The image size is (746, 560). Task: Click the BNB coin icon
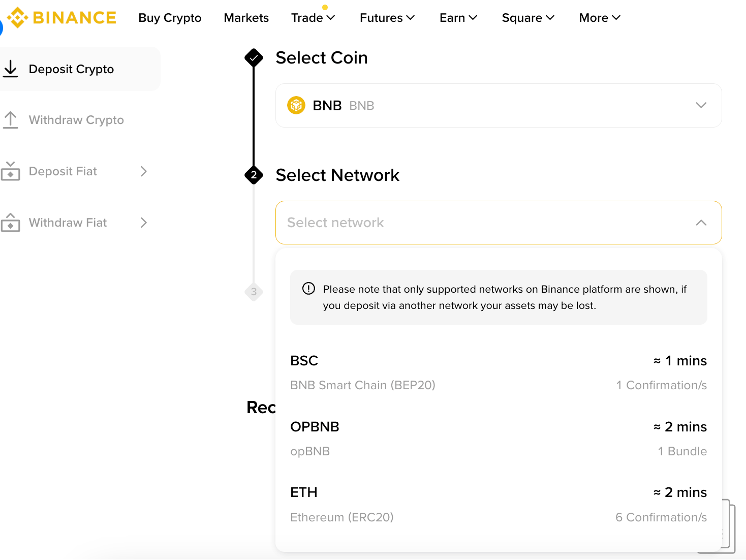click(296, 105)
